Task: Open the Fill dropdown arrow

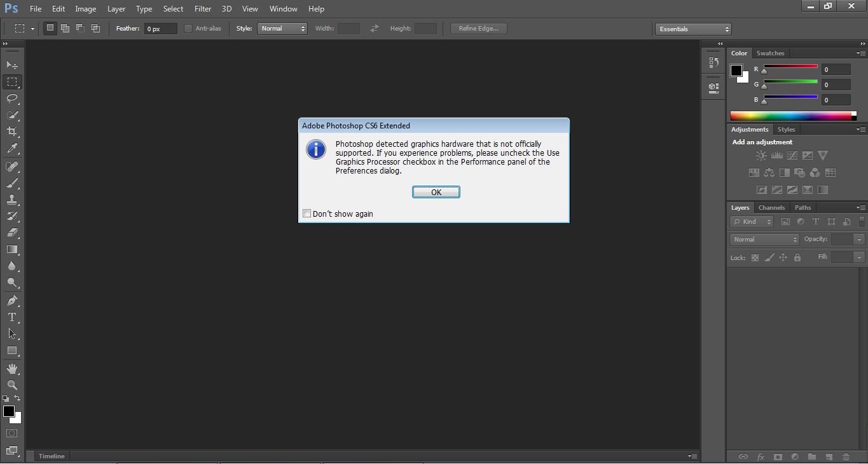Action: coord(859,257)
